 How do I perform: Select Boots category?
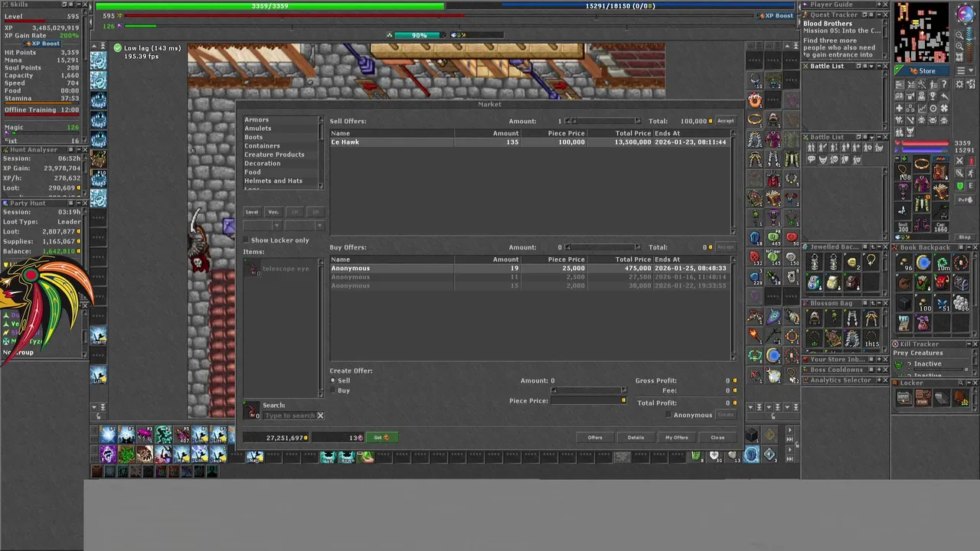pos(253,137)
